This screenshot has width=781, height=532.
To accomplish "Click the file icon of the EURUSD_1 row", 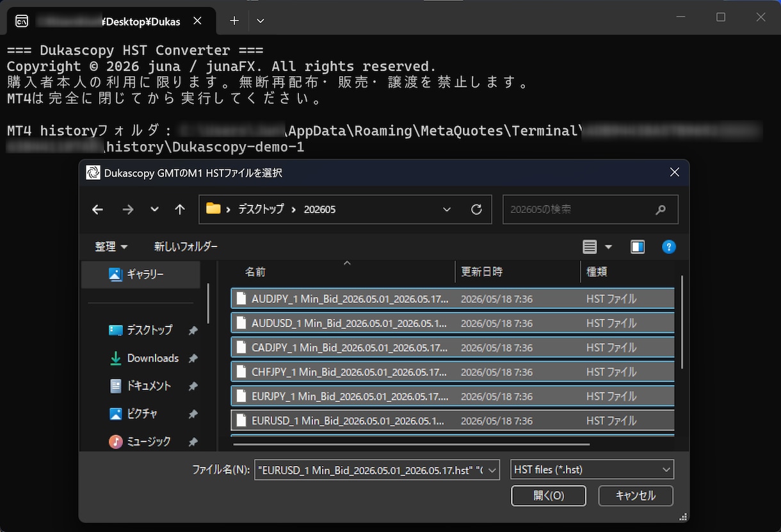I will click(241, 420).
